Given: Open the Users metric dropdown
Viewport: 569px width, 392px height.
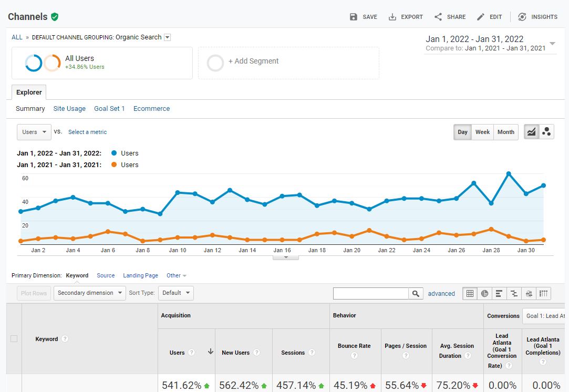Looking at the screenshot, I should pyautogui.click(x=34, y=132).
